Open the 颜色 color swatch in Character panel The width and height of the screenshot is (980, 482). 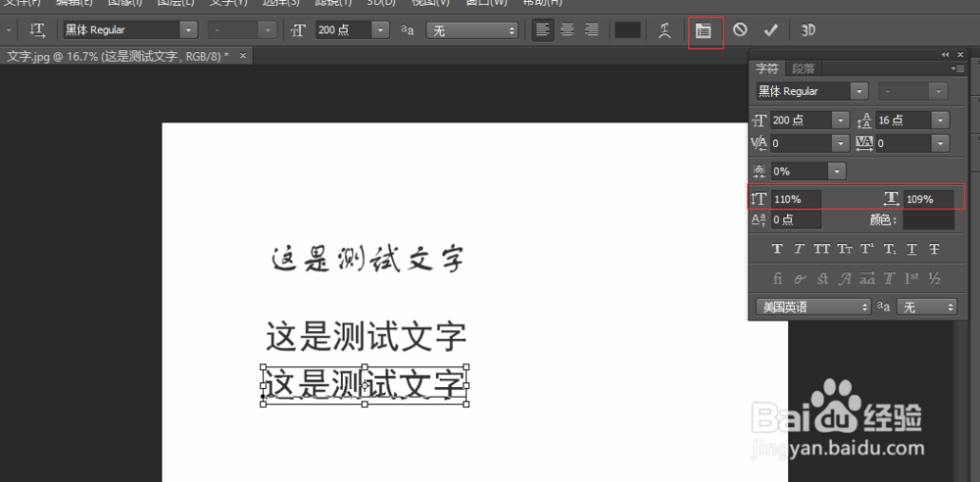click(x=928, y=220)
